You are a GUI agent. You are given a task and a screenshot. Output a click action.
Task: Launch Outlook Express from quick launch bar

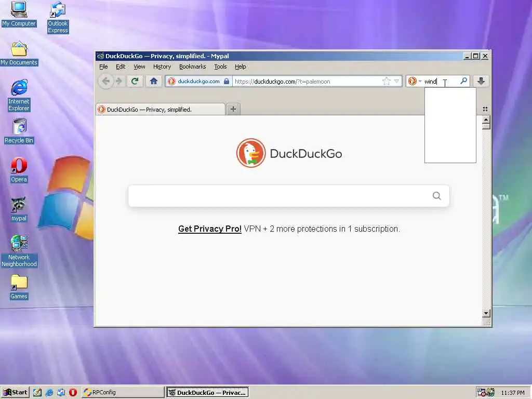coord(61,393)
